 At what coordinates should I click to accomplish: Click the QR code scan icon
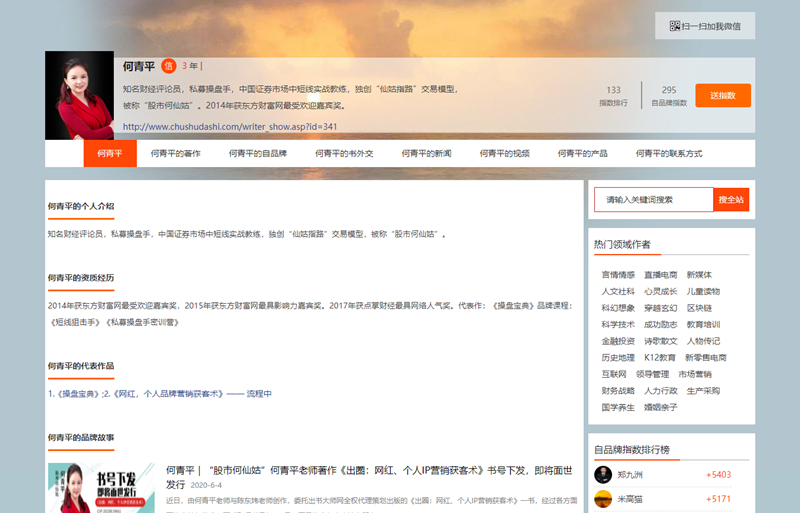pos(675,26)
